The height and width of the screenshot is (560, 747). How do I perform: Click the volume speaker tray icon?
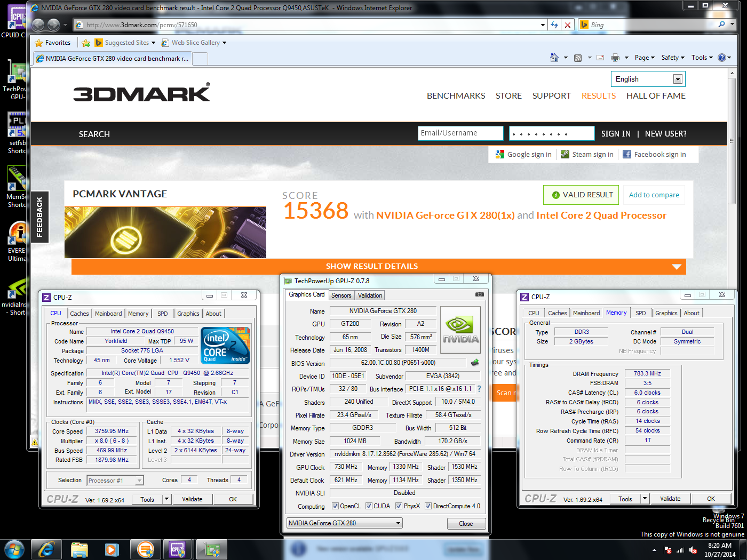pos(693,550)
